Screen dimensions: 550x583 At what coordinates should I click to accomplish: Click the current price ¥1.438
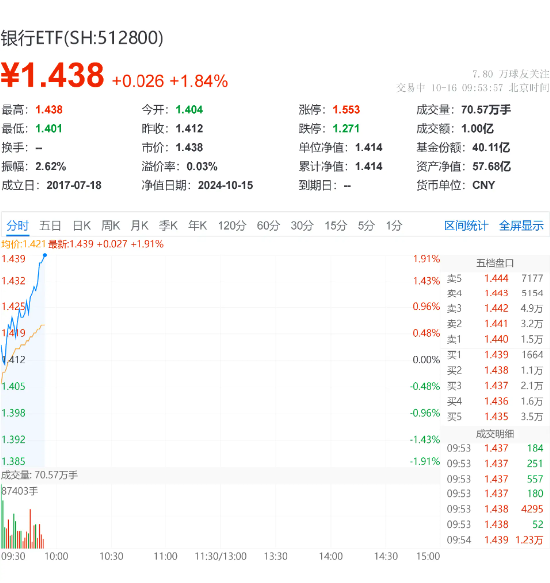(x=52, y=75)
